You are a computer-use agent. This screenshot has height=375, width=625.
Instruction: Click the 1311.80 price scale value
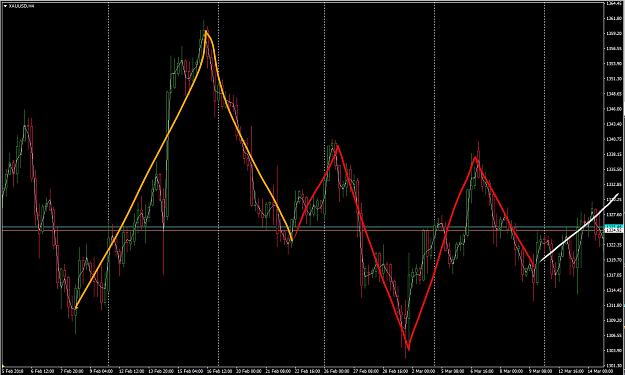point(615,305)
